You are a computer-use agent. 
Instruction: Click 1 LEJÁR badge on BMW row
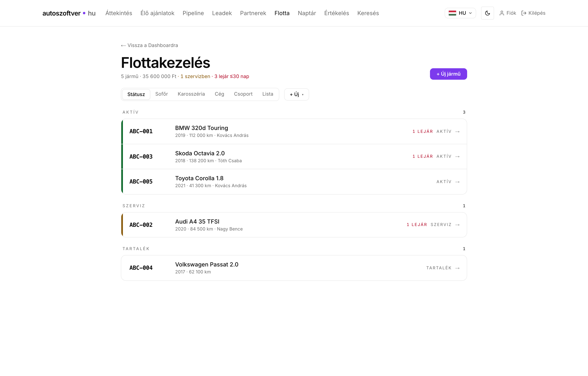coord(422,131)
